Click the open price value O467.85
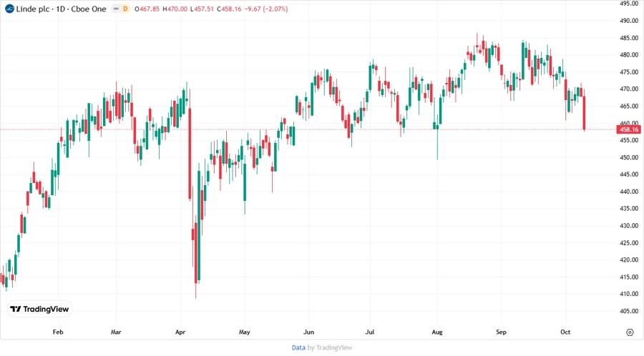Image resolution: width=644 pixels, height=356 pixels. tap(148, 9)
